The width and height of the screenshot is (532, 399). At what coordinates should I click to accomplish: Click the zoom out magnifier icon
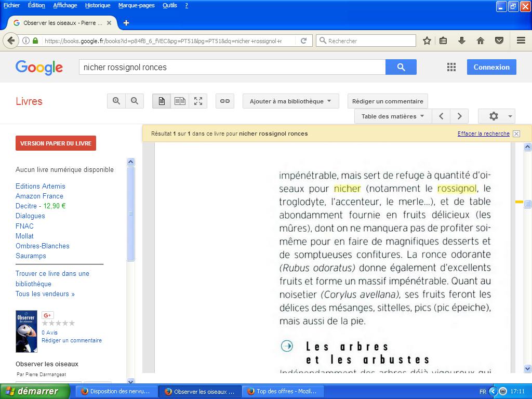pos(135,101)
